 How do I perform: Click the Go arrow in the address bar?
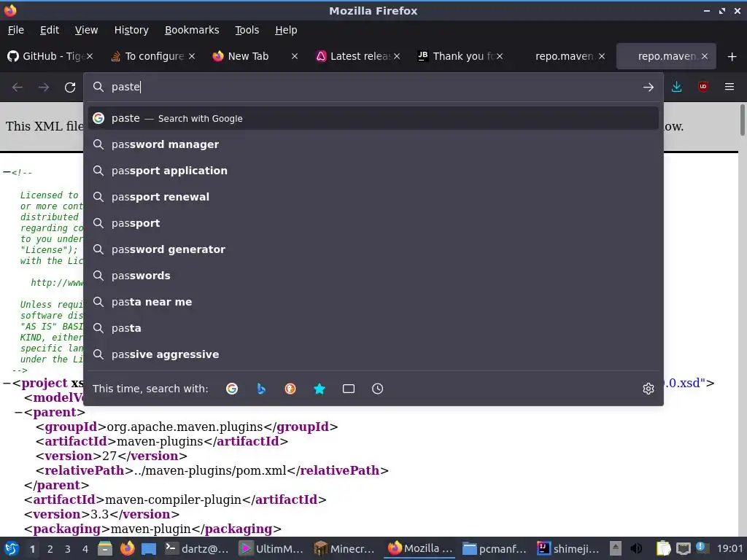tap(648, 87)
